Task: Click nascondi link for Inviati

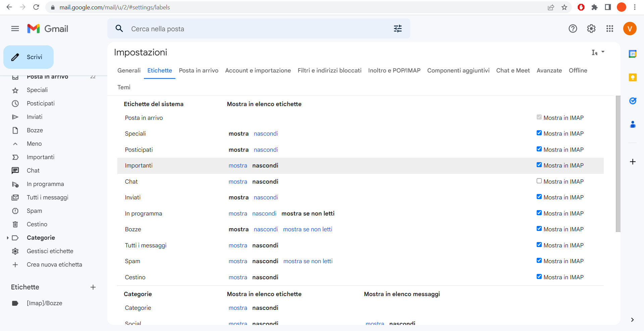Action: [266, 197]
